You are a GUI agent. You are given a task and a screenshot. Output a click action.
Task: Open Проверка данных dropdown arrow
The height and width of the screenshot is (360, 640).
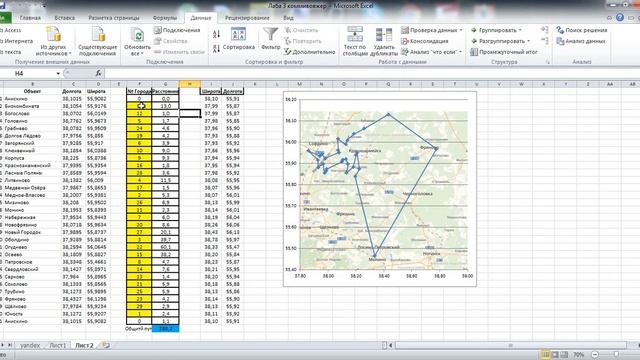click(x=461, y=30)
